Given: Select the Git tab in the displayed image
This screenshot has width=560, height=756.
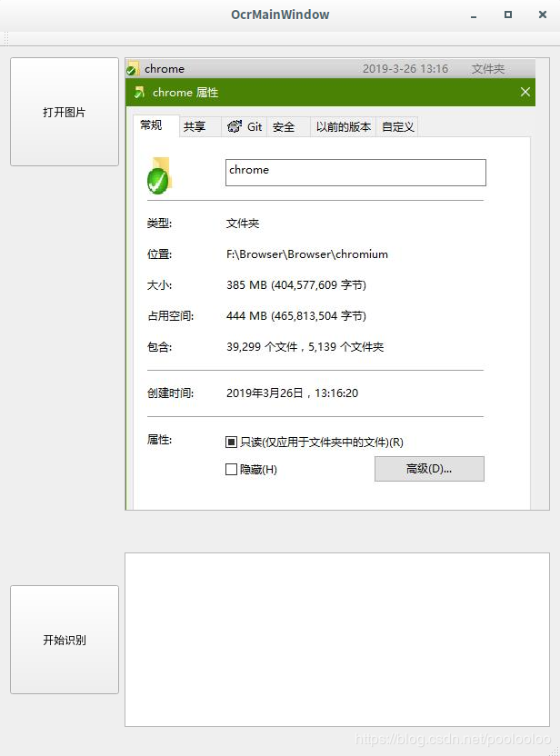Looking at the screenshot, I should pyautogui.click(x=244, y=127).
